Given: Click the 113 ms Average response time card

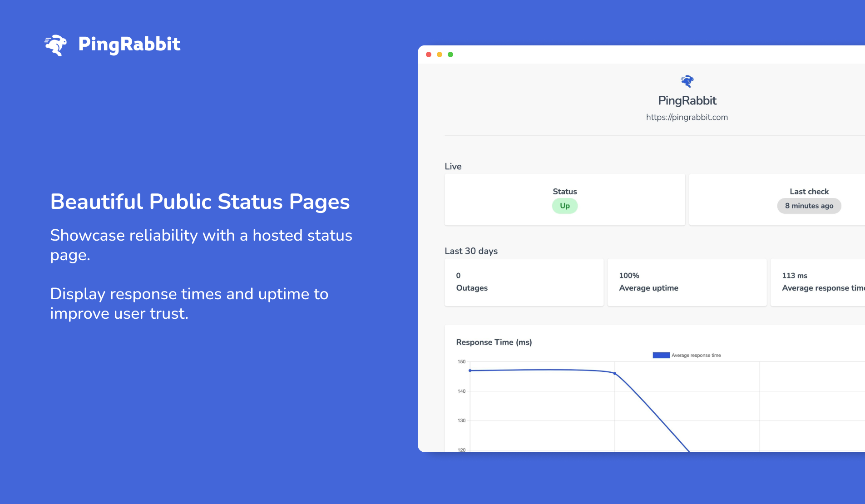Looking at the screenshot, I should pos(818,282).
